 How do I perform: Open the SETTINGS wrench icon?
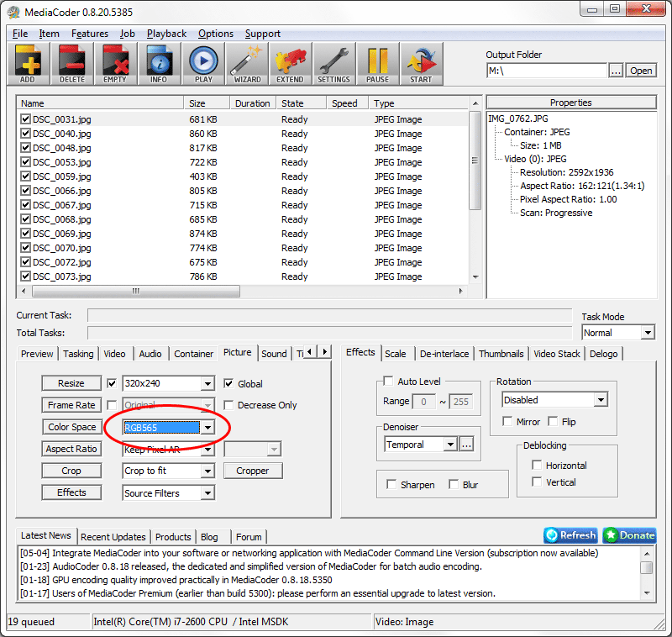333,63
